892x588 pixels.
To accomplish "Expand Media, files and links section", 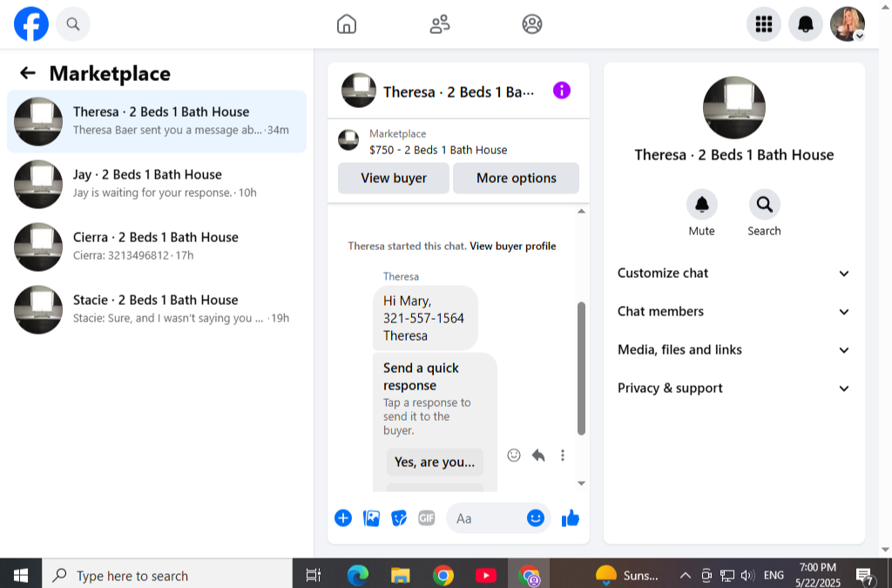I will tap(733, 349).
